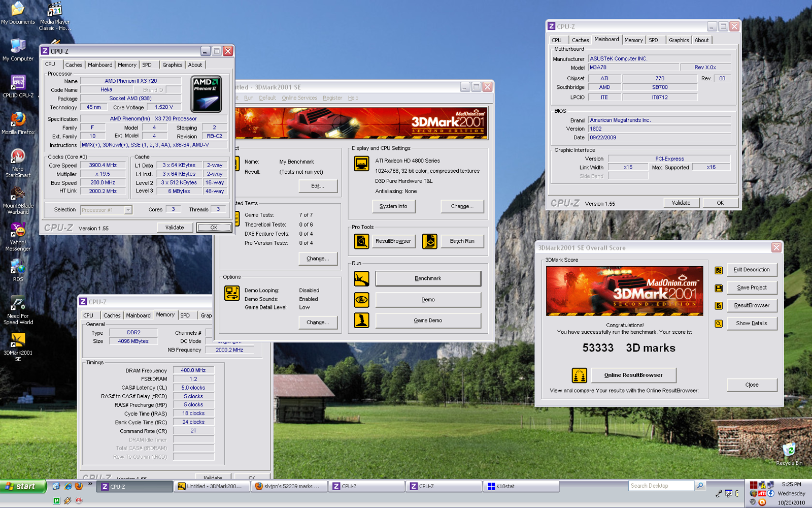Click the Edit Description icon in score window
The width and height of the screenshot is (812, 508).
pos(719,270)
